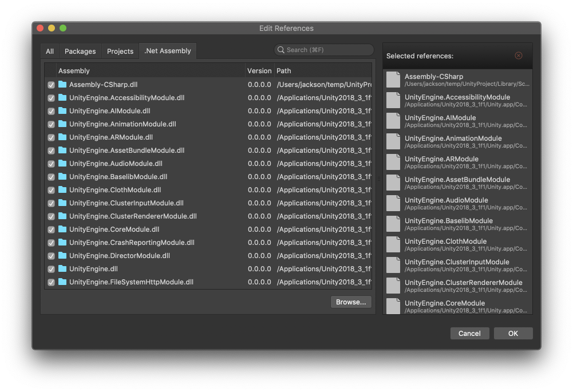Click the file icon of Assembly-CSharp in selected references

point(394,80)
